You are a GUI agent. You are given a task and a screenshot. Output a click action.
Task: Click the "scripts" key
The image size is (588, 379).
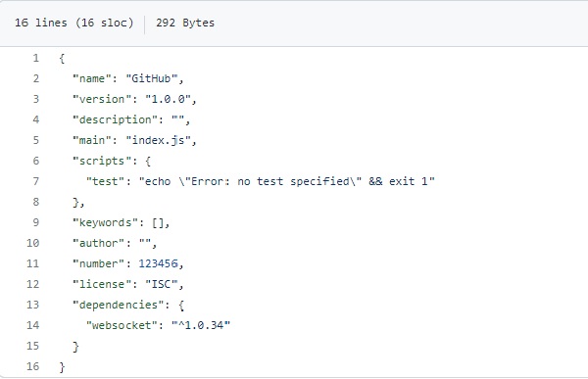(x=99, y=162)
